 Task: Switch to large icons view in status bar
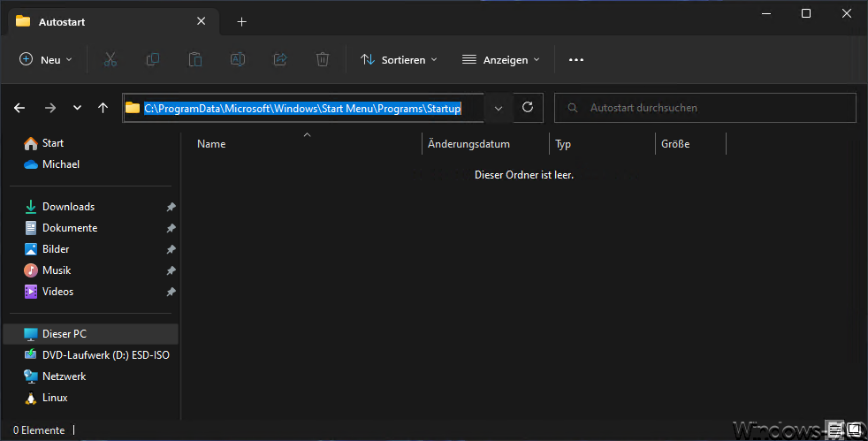pos(855,430)
